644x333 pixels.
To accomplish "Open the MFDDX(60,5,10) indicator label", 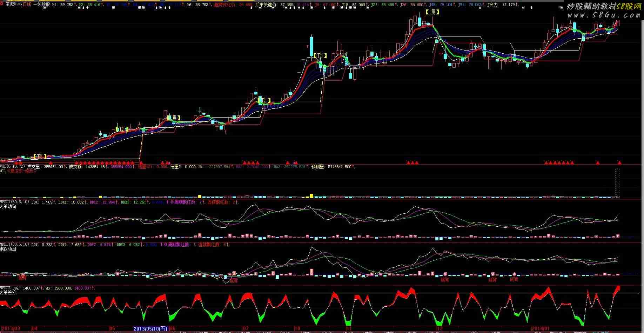I will tap(15, 202).
